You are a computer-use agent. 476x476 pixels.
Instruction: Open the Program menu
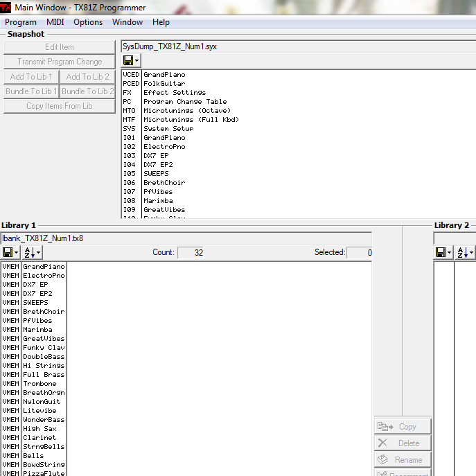[x=21, y=22]
